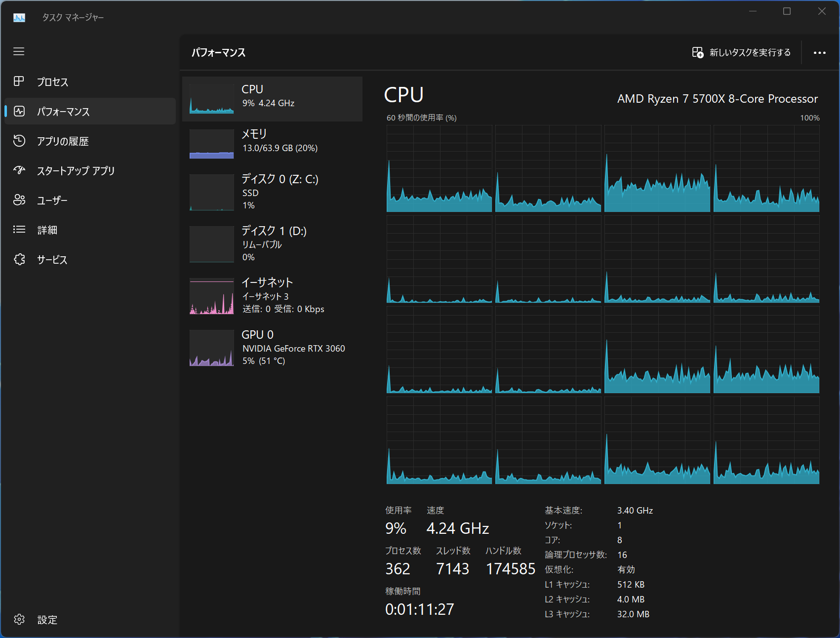Open the three-dot more options menu
The width and height of the screenshot is (840, 638).
819,53
